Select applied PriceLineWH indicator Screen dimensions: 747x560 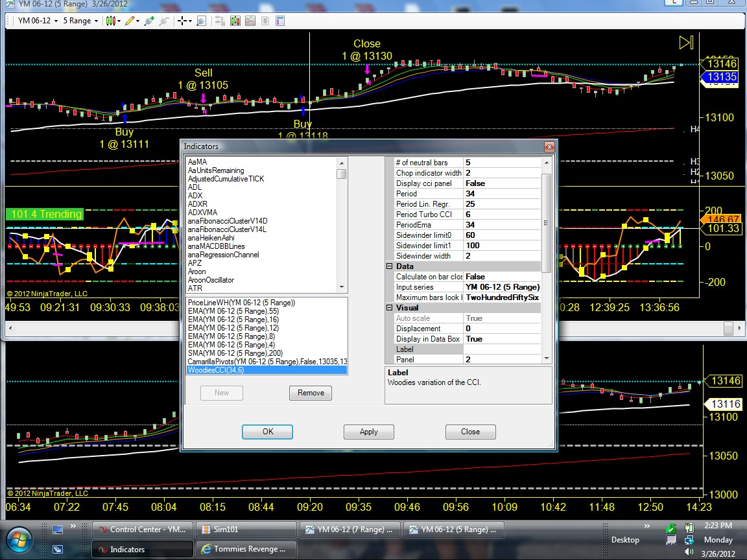(x=241, y=303)
